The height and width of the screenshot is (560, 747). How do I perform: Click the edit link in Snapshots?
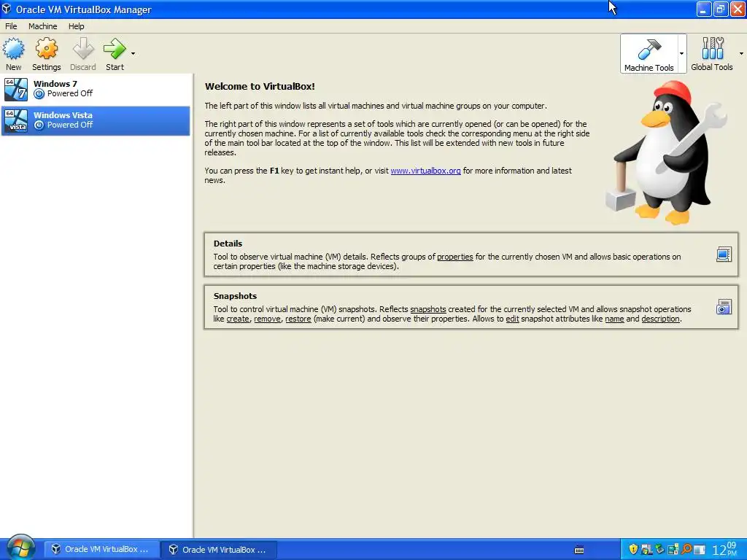pos(512,319)
